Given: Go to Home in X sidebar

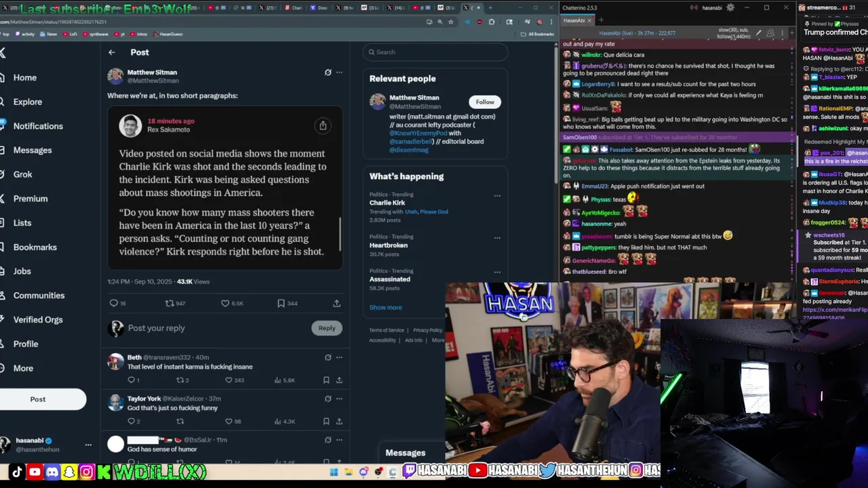Looking at the screenshot, I should coord(25,77).
